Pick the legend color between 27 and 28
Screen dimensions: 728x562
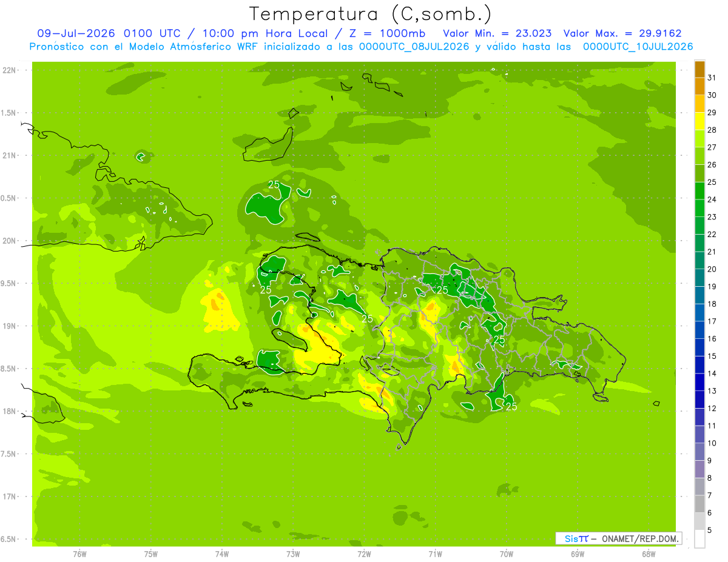pos(699,138)
